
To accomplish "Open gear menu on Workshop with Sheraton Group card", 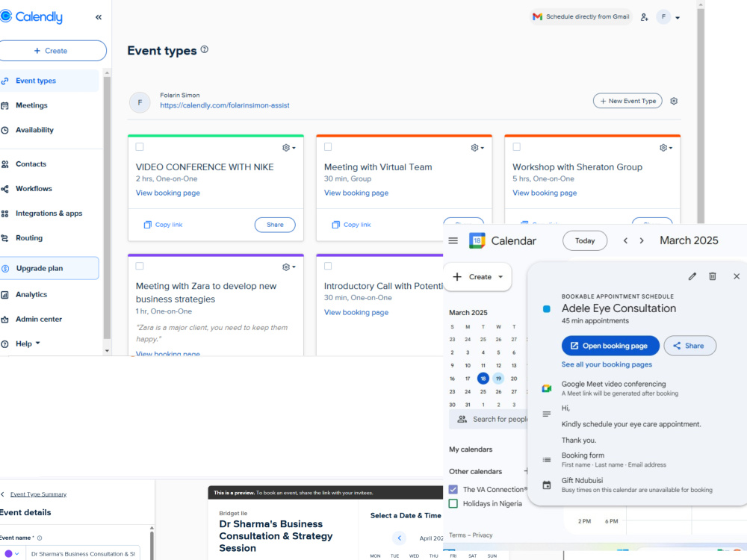I will pyautogui.click(x=666, y=148).
